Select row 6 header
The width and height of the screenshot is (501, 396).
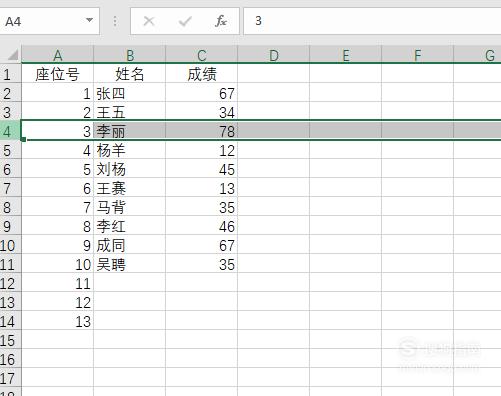click(x=10, y=169)
